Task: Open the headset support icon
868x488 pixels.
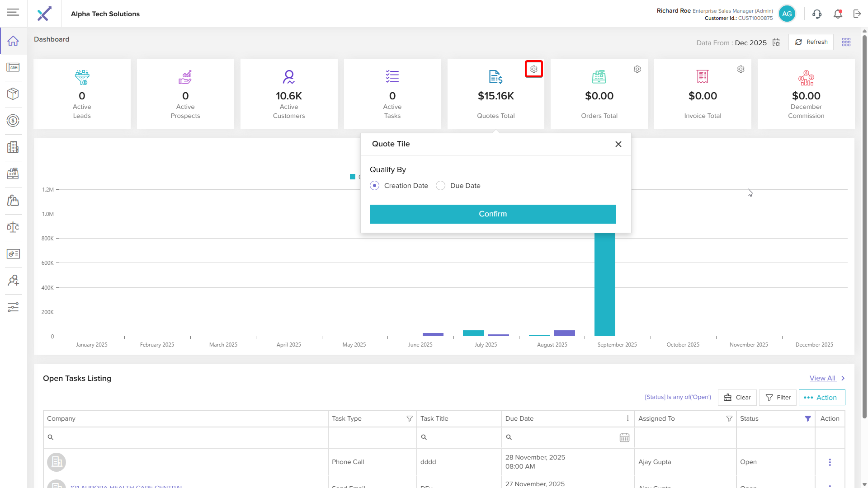Action: (x=817, y=14)
